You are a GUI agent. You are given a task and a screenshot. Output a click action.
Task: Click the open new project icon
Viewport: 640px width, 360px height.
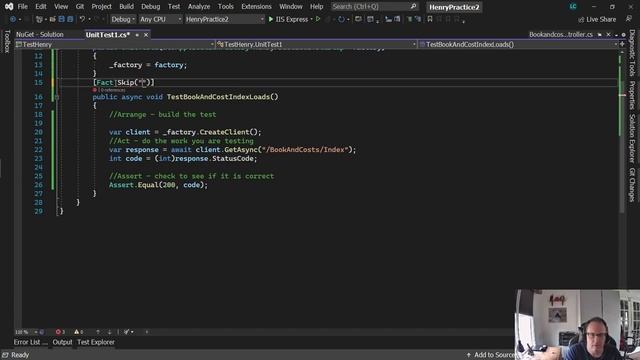(40, 19)
